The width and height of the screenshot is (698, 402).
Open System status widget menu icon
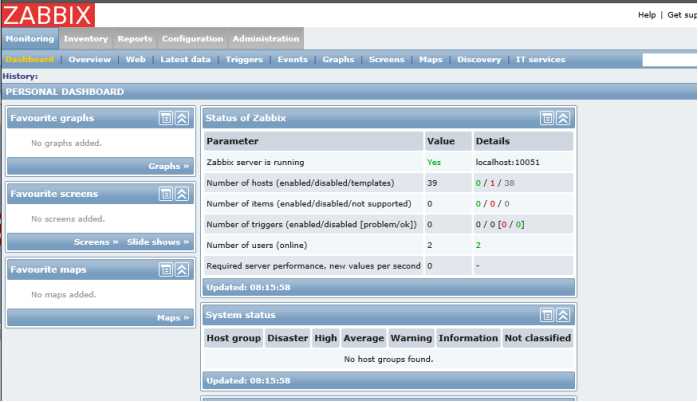[x=547, y=315]
